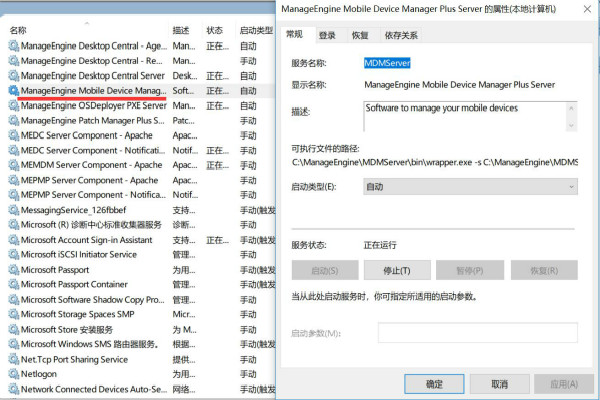The image size is (600, 400).
Task: Click gear icon for Microsoft Store 安装服务
Action: pyautogui.click(x=14, y=330)
